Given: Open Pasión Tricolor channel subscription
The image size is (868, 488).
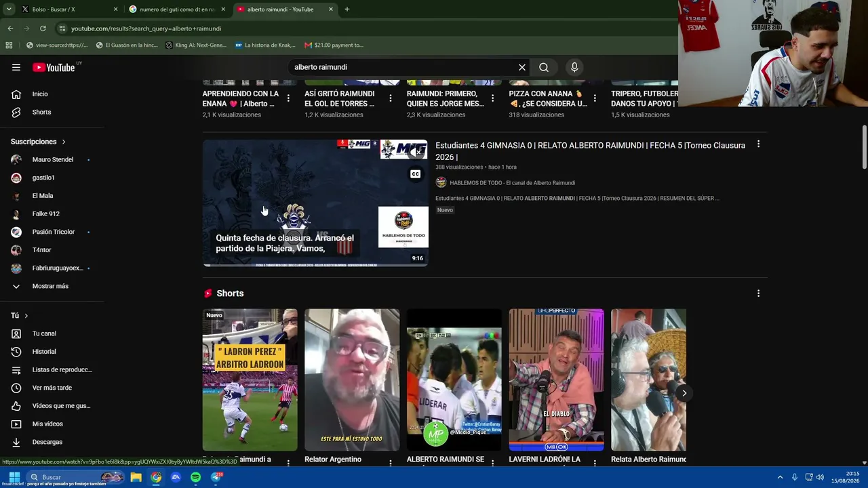Looking at the screenshot, I should 52,232.
